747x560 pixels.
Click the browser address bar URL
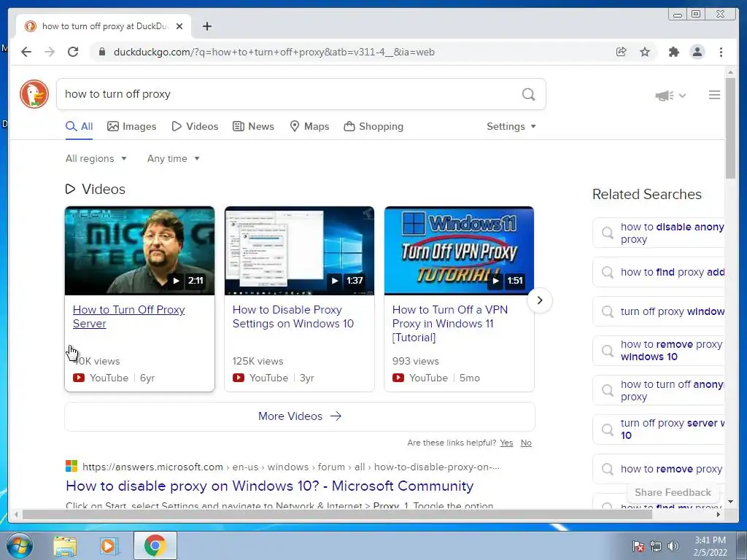[x=274, y=52]
